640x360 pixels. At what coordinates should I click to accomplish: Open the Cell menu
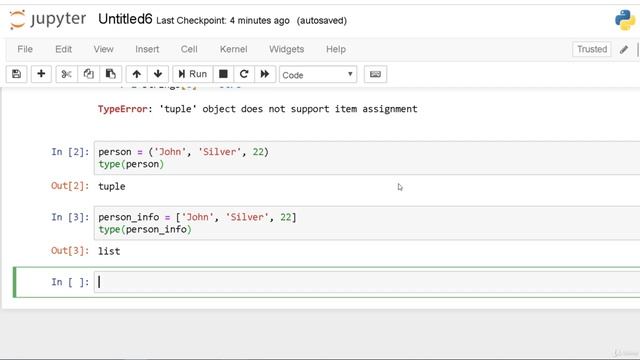coord(189,49)
